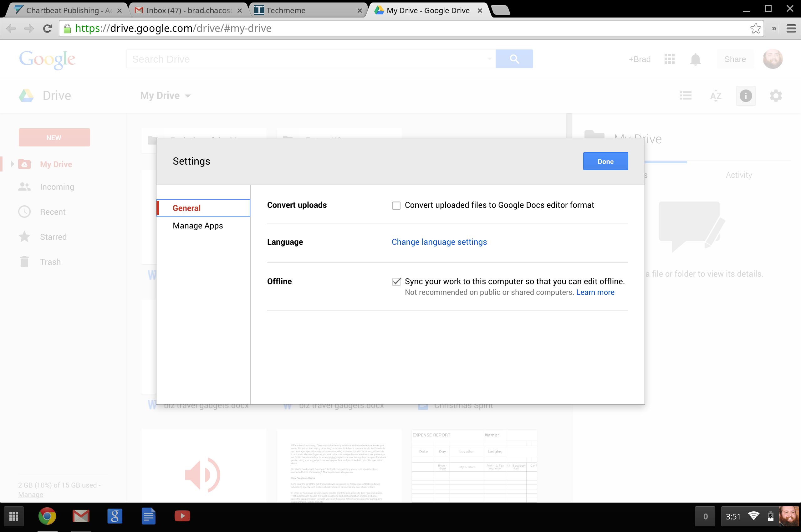Click the blue search button
Image resolution: width=801 pixels, height=532 pixels.
tap(514, 59)
